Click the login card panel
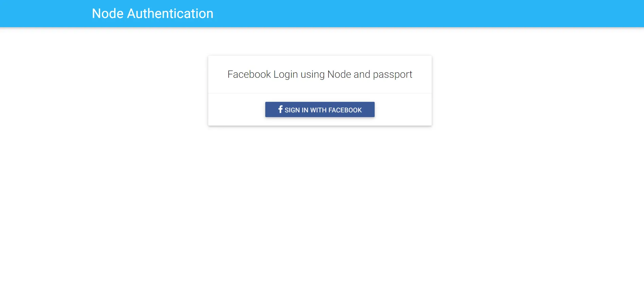 pyautogui.click(x=320, y=90)
